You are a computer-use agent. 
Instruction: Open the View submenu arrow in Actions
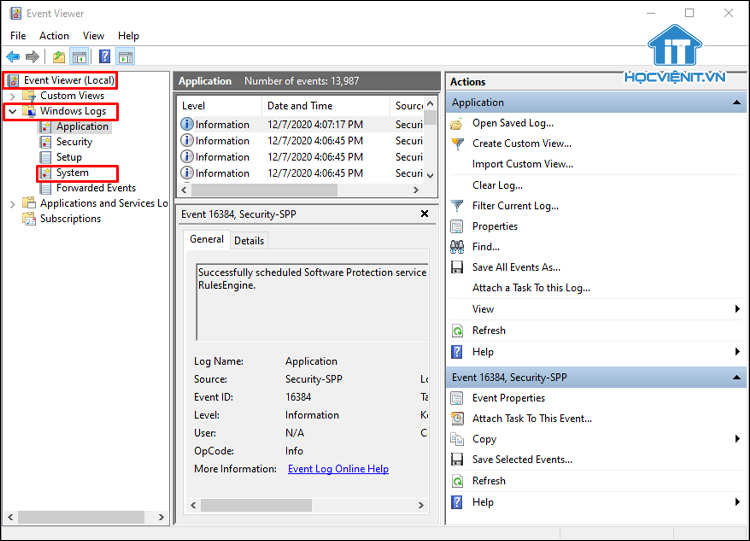[x=737, y=309]
